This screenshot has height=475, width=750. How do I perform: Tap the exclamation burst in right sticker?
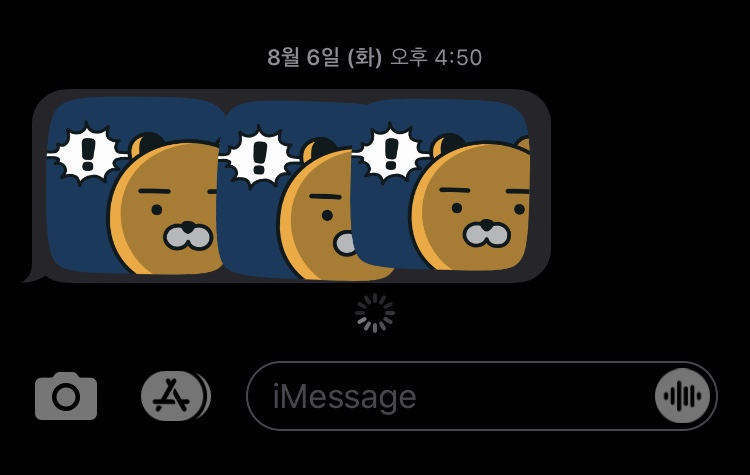point(392,153)
